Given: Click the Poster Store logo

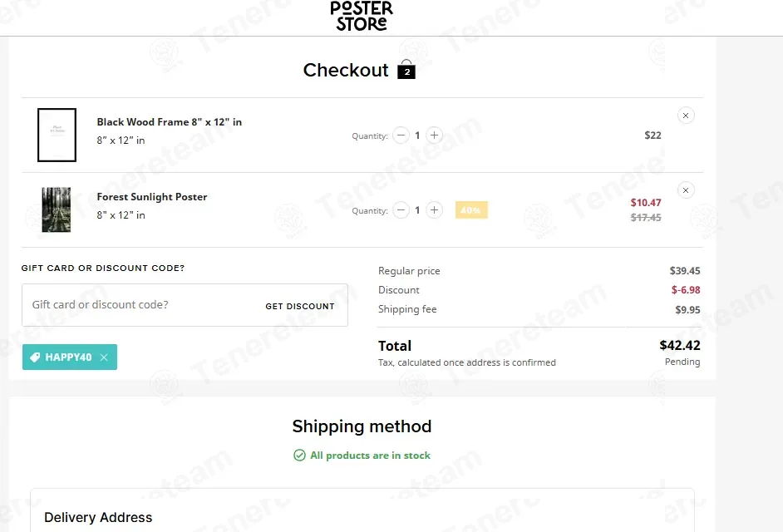Looking at the screenshot, I should click(x=362, y=16).
